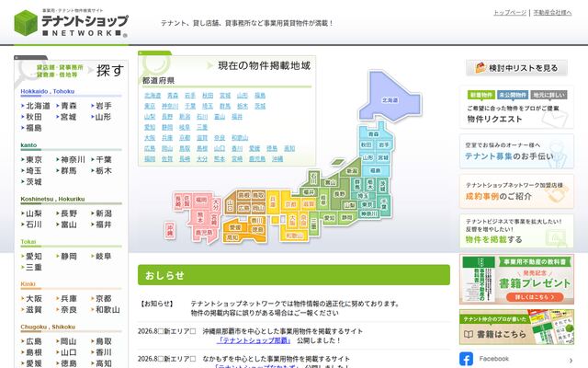588x368 pixels.
Task: Open the テナントショップ那覇 news link
Action: pos(254,340)
